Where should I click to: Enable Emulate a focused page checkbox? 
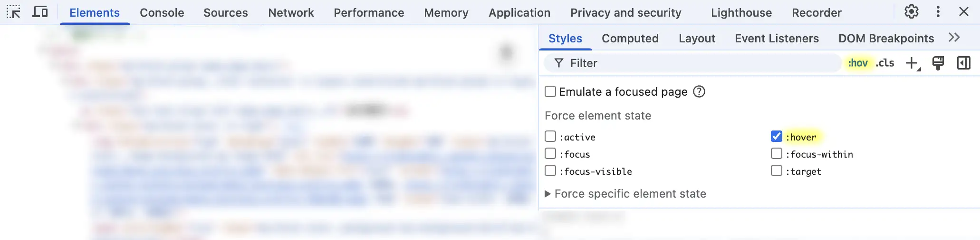click(550, 91)
